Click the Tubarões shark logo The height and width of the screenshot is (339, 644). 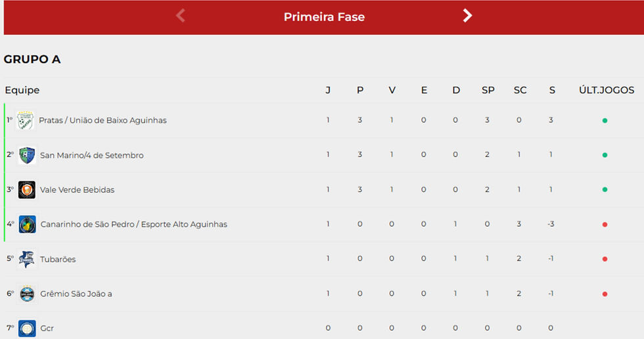click(26, 260)
